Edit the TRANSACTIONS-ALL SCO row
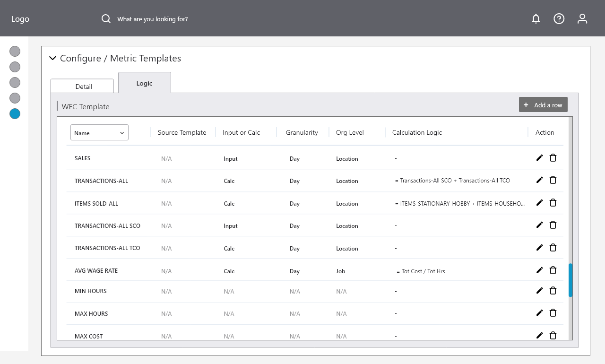 click(x=540, y=225)
